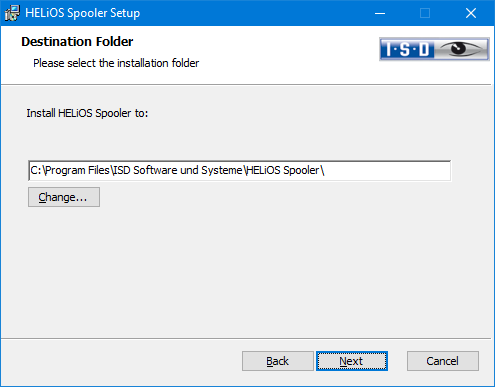The image size is (495, 387).
Task: Click the 'Destination Folder' heading
Action: (77, 42)
